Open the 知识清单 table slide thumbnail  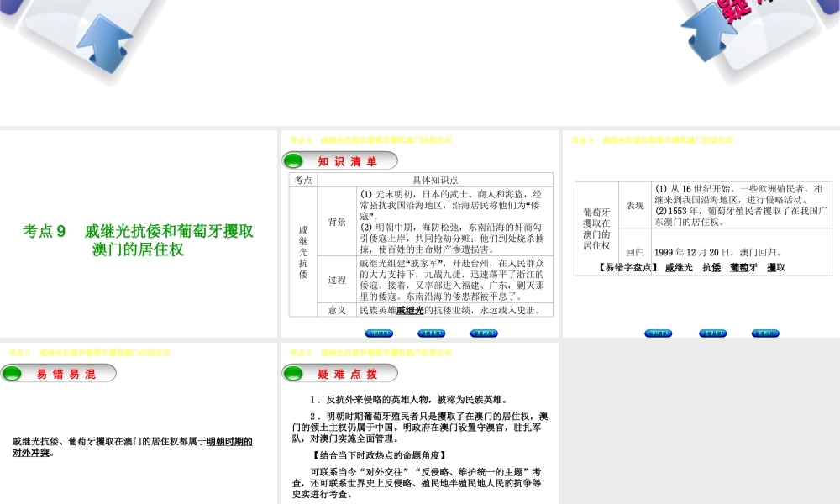click(x=420, y=234)
